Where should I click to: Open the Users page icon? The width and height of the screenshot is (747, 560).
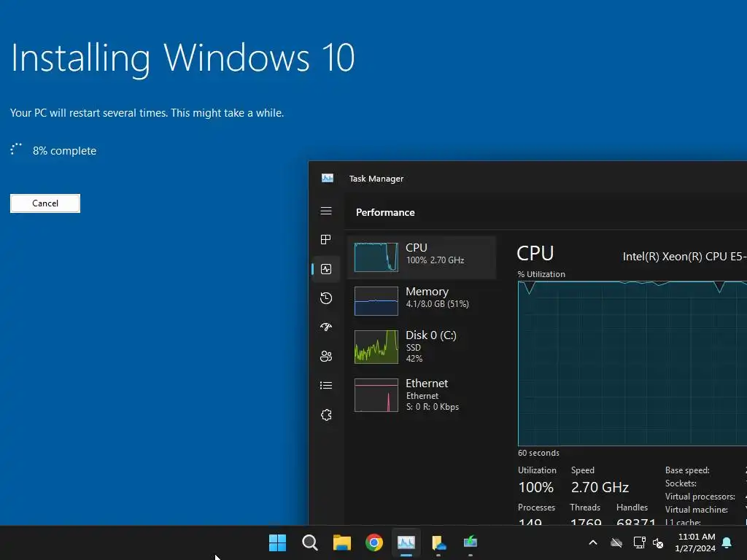point(326,356)
